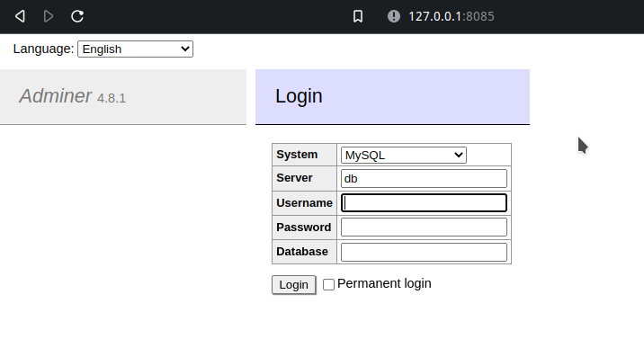Click the Username row label
Image resolution: width=644 pixels, height=348 pixels.
(304, 202)
